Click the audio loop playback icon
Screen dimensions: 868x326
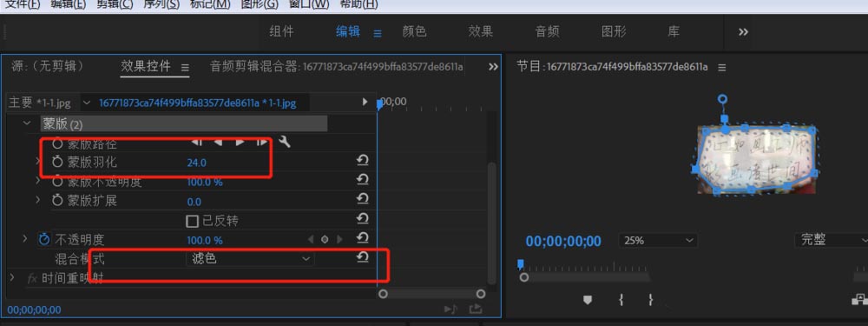[x=450, y=309]
